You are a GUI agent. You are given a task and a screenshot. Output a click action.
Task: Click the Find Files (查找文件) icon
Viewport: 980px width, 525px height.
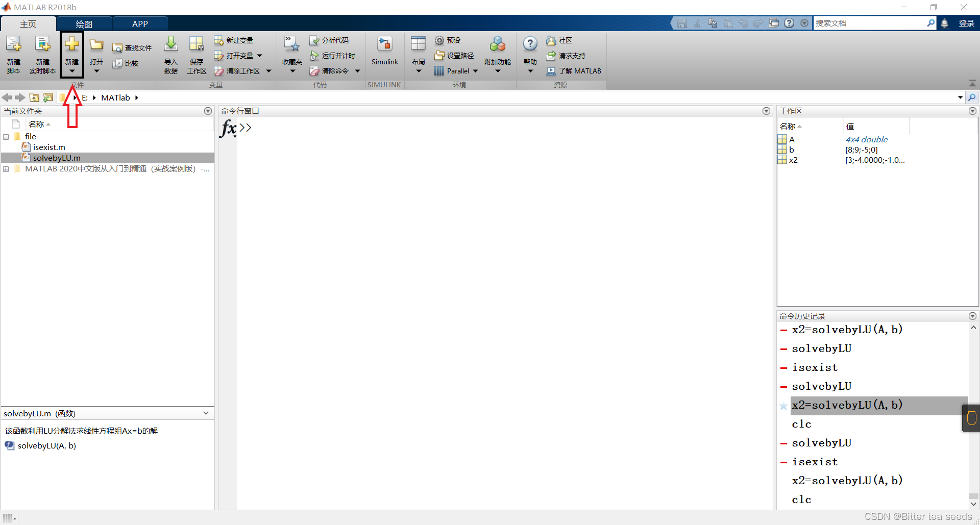132,48
